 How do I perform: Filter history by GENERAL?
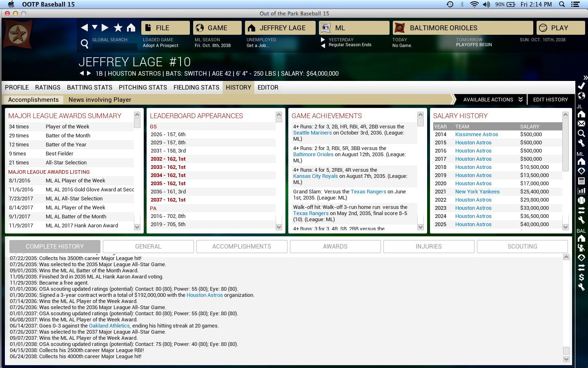[x=148, y=247]
